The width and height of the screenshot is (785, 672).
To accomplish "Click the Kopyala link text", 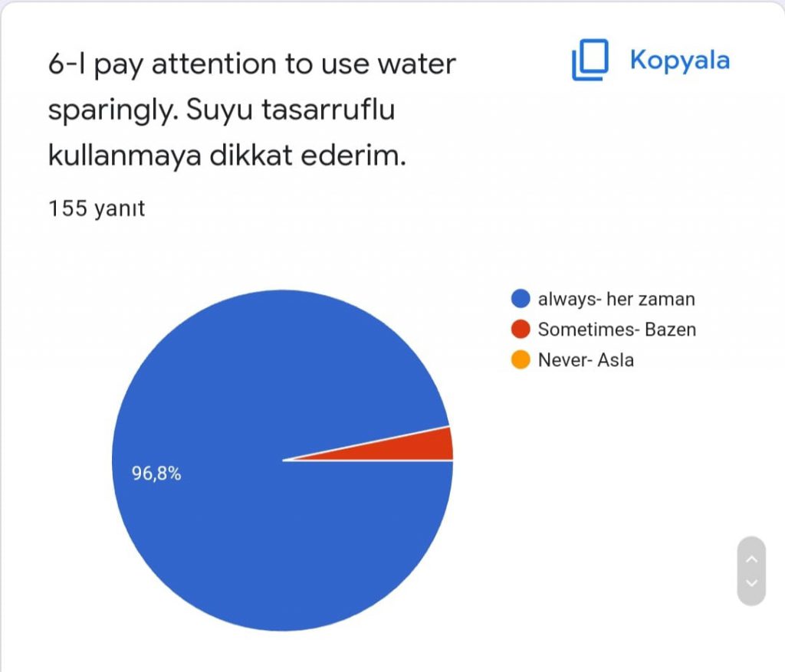I will 680,59.
